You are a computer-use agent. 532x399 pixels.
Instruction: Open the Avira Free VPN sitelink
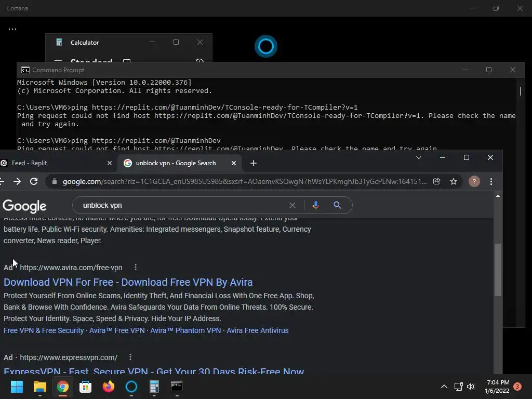117,330
